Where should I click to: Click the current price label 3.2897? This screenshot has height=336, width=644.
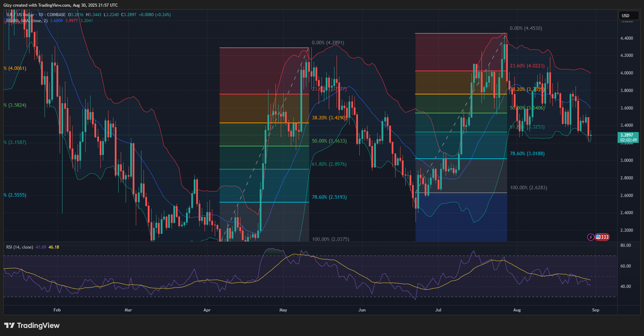628,135
